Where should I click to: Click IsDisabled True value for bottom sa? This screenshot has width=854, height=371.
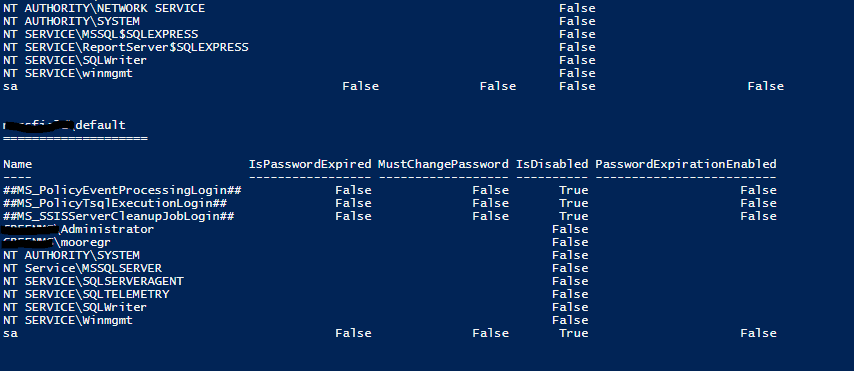point(574,333)
